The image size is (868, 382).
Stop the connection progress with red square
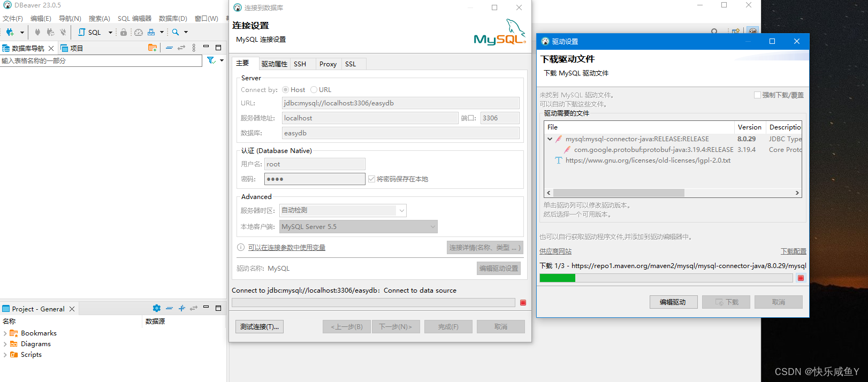pyautogui.click(x=523, y=303)
